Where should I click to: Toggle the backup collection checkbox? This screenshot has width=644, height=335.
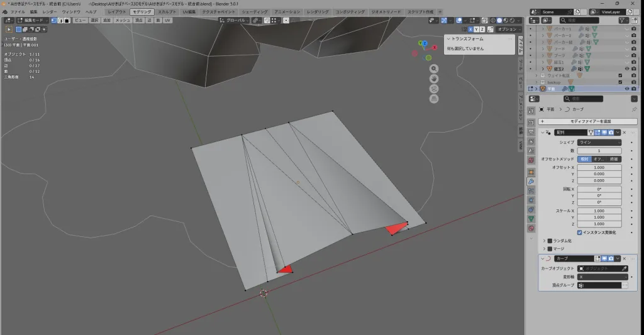point(621,82)
